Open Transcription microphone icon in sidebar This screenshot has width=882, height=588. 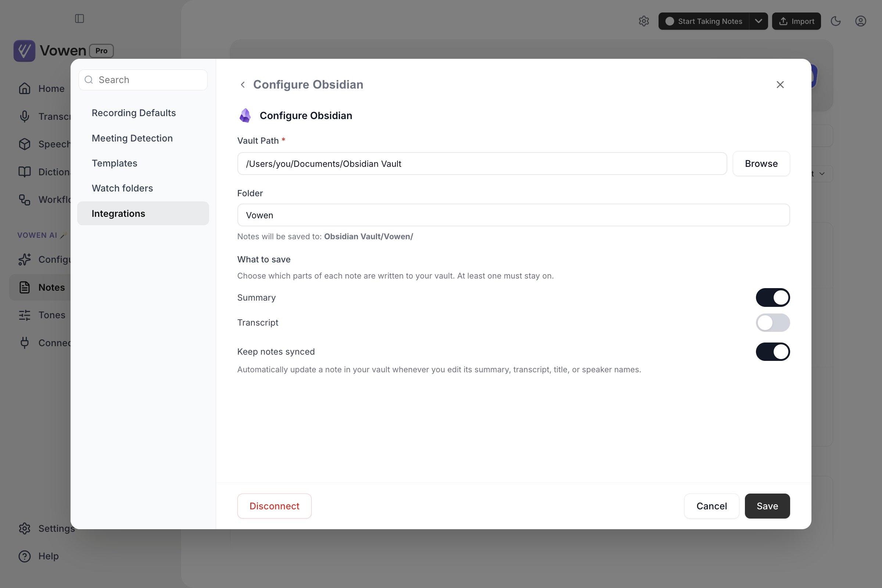click(25, 116)
